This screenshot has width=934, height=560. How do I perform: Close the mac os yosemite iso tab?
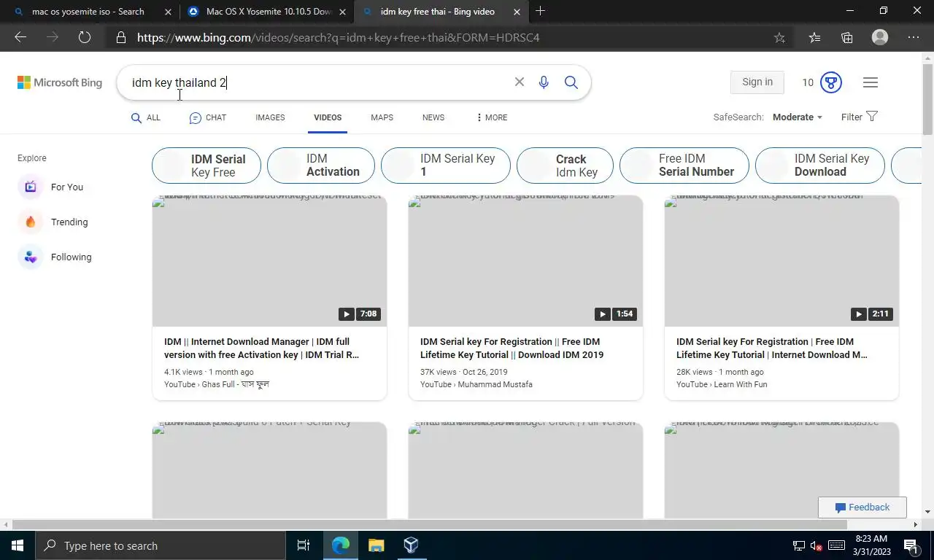point(168,12)
